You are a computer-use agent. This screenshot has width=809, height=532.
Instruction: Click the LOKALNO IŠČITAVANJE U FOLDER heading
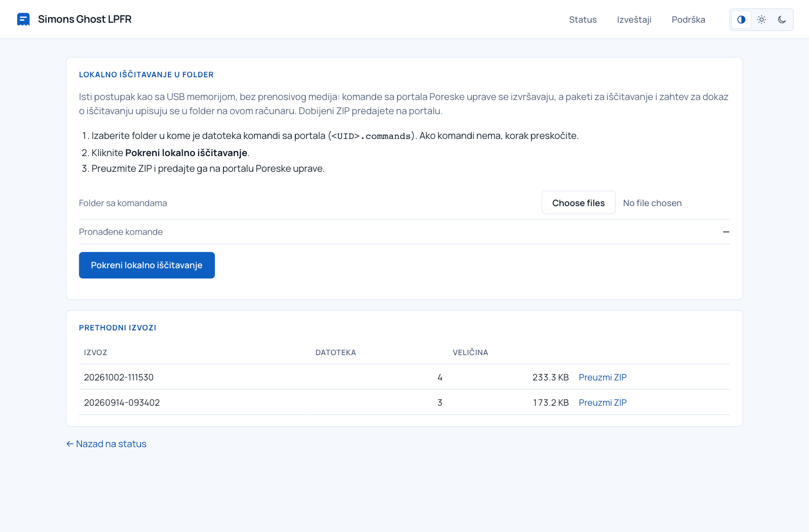click(x=146, y=75)
